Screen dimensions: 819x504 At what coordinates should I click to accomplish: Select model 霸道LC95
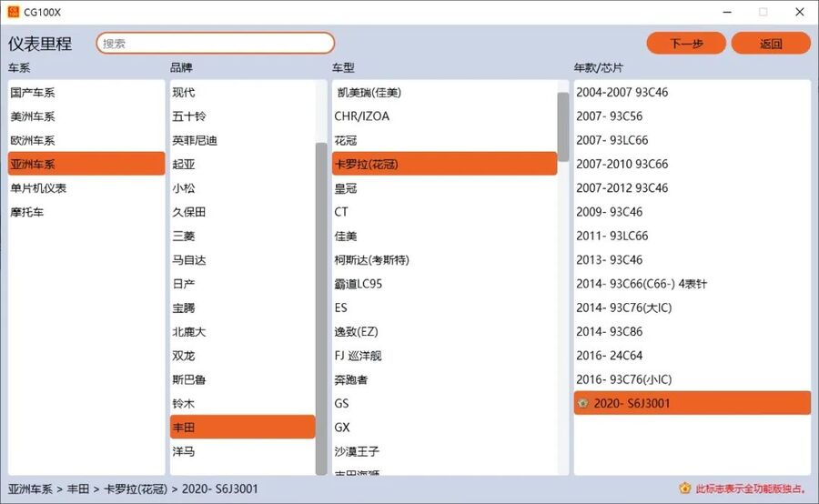[x=444, y=284]
